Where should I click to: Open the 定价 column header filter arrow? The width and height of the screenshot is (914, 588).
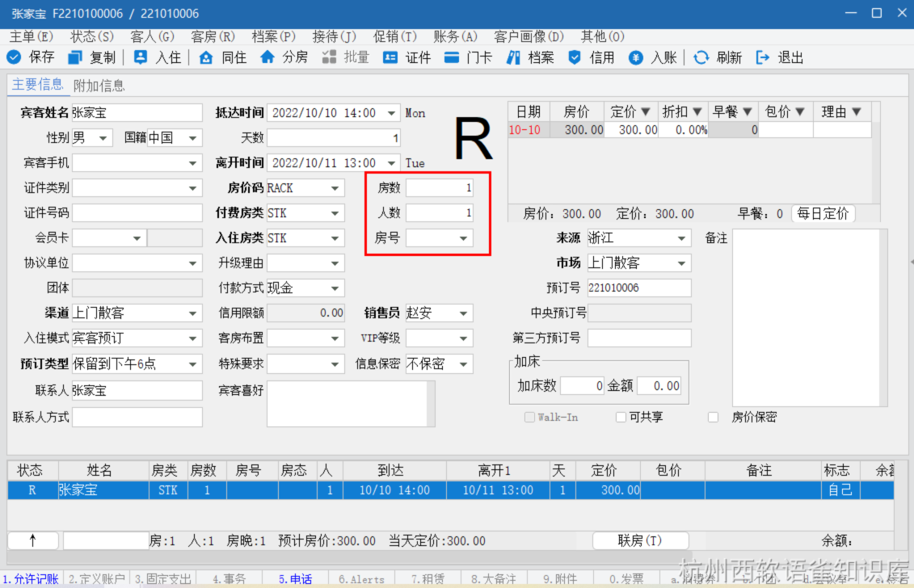pyautogui.click(x=645, y=111)
